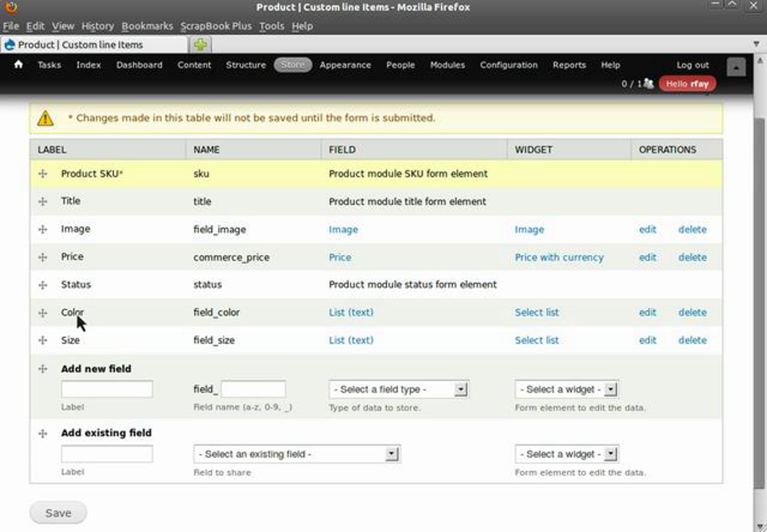The image size is (767, 532).
Task: Click the warning triangle icon in message
Action: pos(45,118)
